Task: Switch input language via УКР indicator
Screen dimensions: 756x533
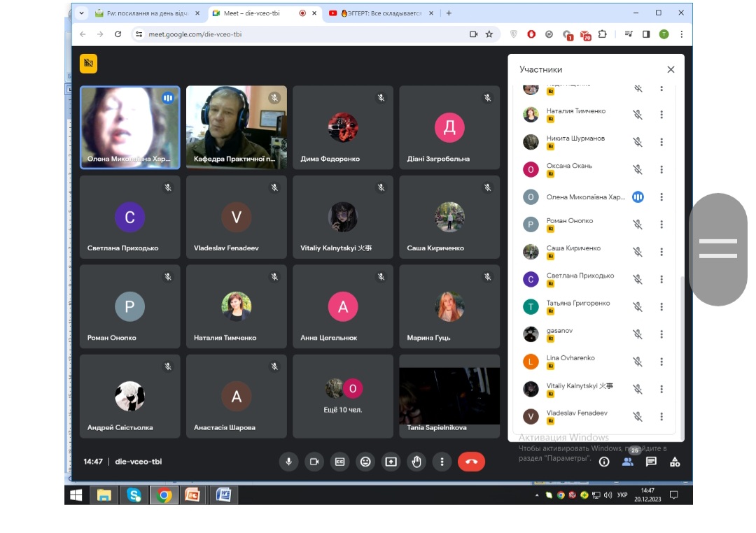Action: click(622, 495)
